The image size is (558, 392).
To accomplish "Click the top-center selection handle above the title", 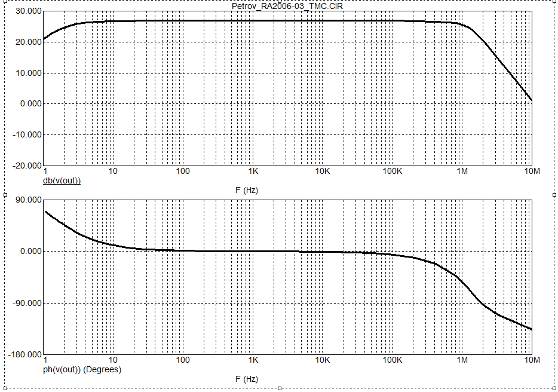I will 280,1.
